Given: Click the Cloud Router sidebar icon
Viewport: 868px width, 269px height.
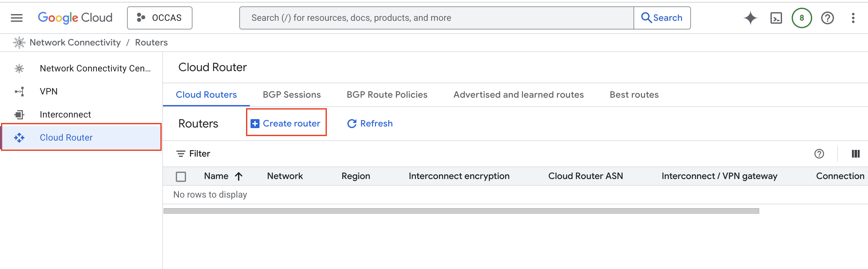Looking at the screenshot, I should (x=19, y=137).
